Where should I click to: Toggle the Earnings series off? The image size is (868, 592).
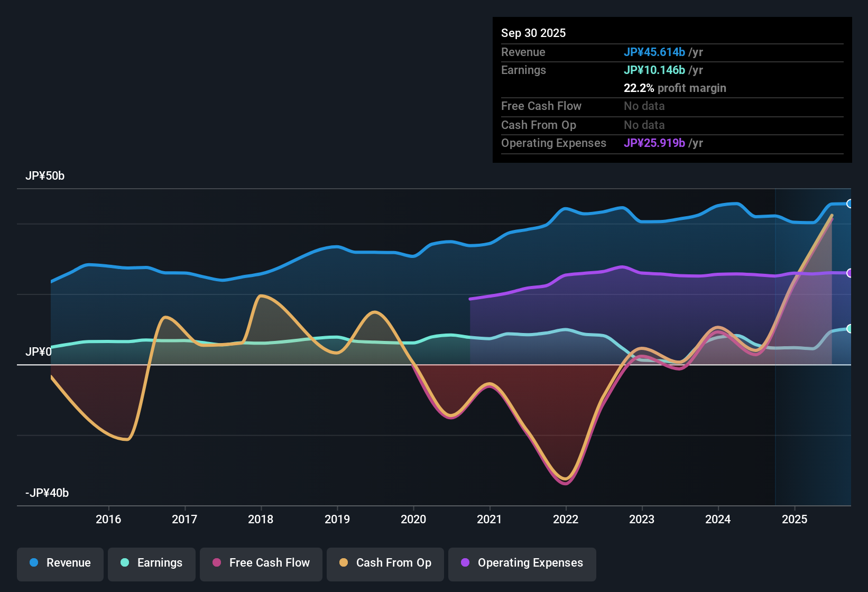pos(152,563)
